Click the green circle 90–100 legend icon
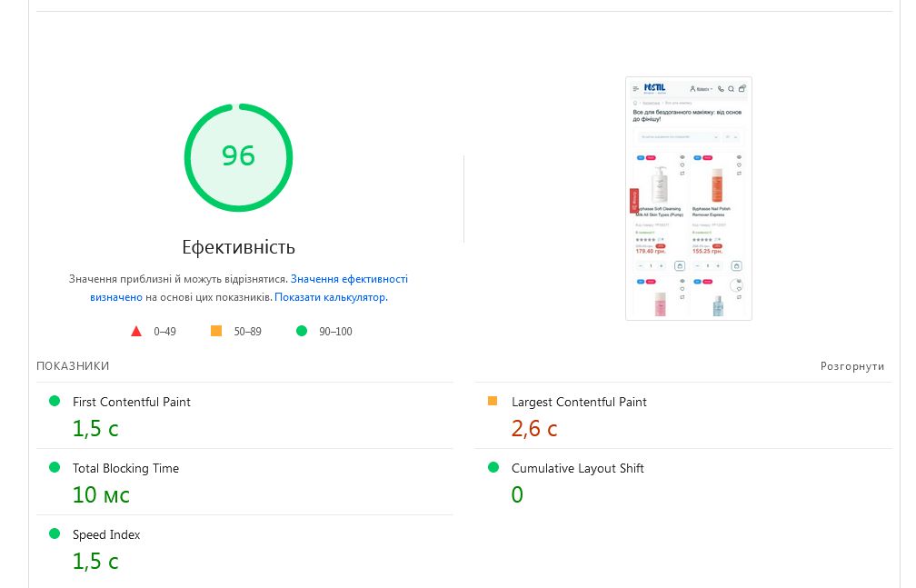 tap(302, 331)
